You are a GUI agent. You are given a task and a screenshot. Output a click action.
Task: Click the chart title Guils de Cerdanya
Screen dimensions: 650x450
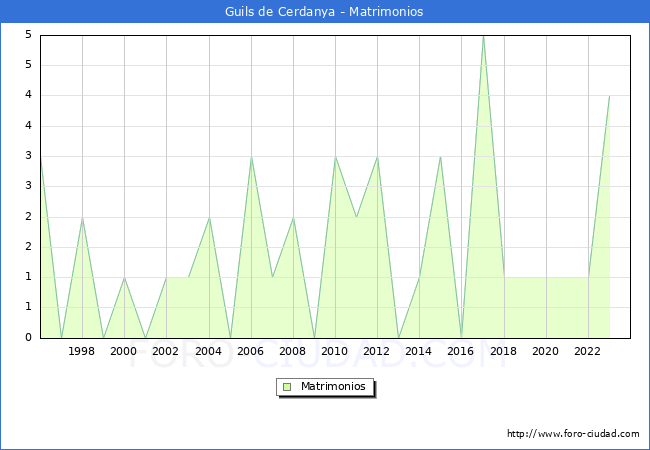coord(324,12)
